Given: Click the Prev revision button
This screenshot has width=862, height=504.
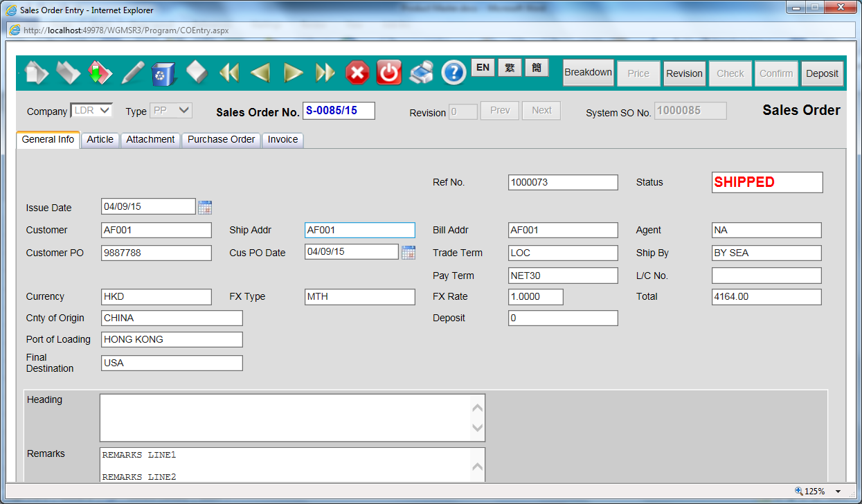Looking at the screenshot, I should pos(500,111).
